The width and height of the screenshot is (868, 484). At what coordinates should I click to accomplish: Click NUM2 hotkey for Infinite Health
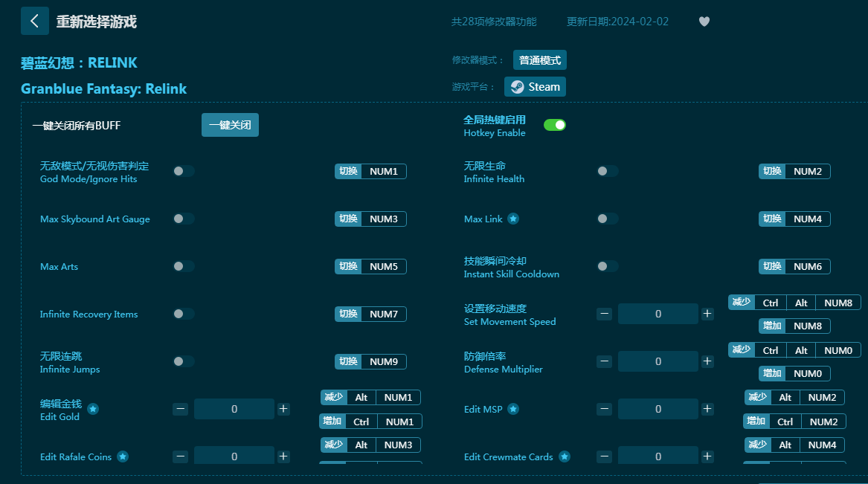click(x=794, y=172)
